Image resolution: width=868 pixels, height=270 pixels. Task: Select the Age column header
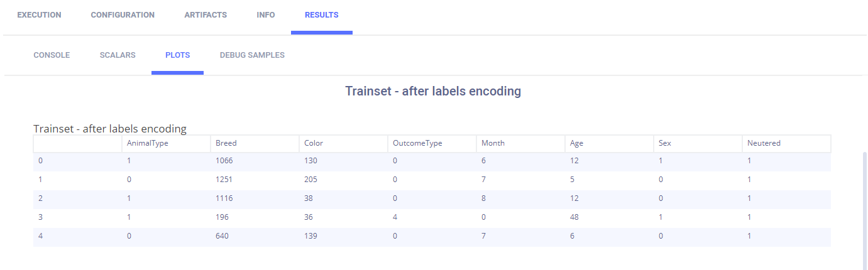pos(576,143)
